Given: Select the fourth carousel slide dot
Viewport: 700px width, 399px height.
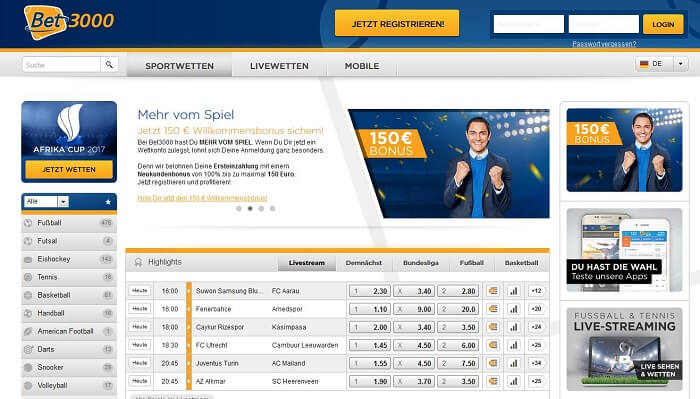Looking at the screenshot, I should [x=272, y=208].
